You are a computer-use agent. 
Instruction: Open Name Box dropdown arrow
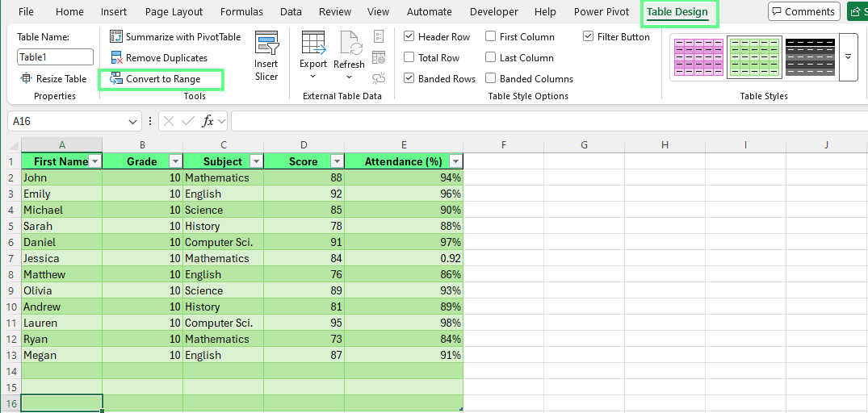pyautogui.click(x=132, y=122)
